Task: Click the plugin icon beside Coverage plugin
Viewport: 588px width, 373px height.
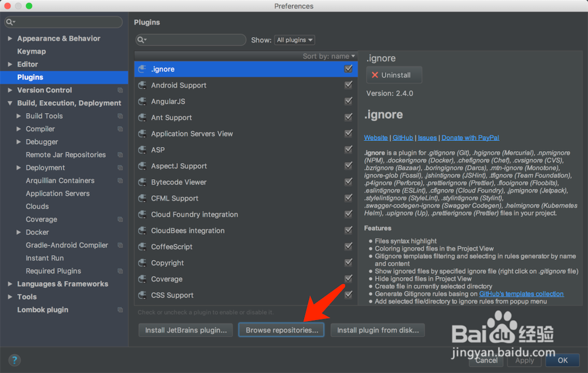Action: click(142, 279)
